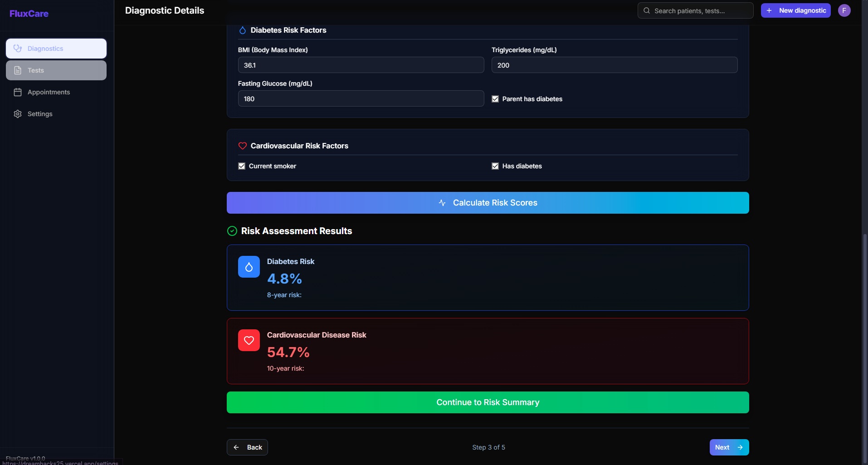
Task: Click the green checkmark Risk Assessment icon
Action: (232, 231)
